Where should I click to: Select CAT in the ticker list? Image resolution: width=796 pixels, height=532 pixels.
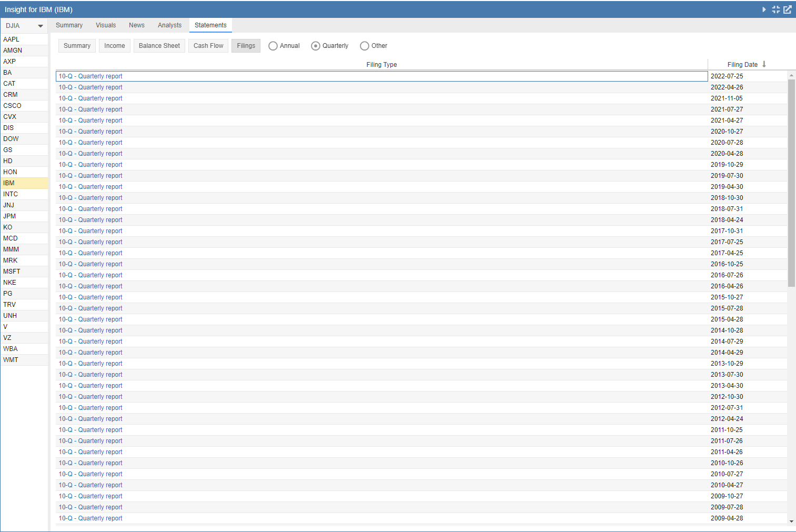point(24,84)
